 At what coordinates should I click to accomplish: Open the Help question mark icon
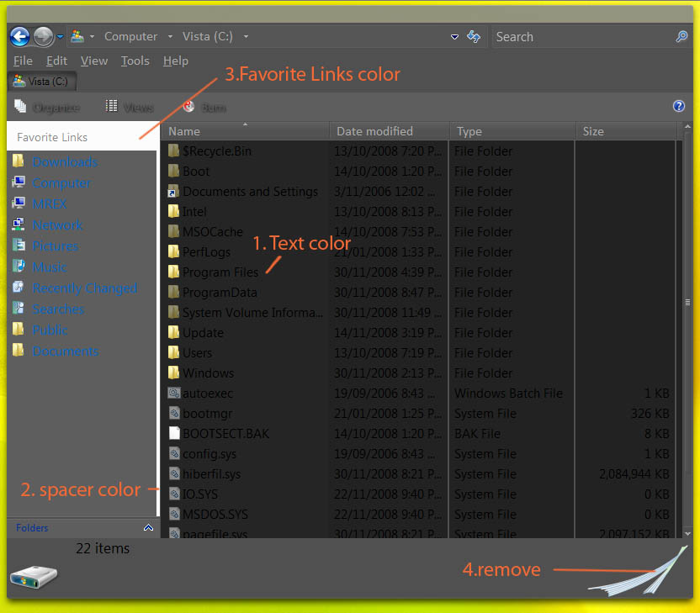coord(679,106)
